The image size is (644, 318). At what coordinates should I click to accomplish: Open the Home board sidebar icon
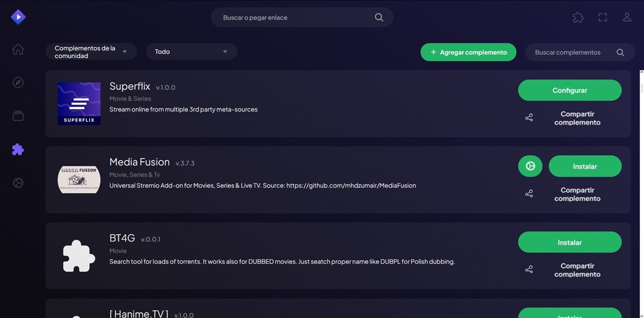click(18, 49)
